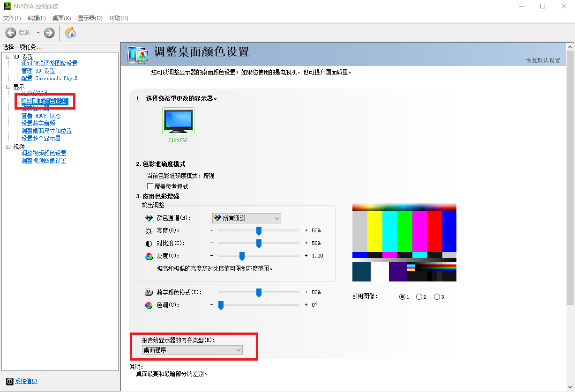Open the 报告给显示器的内容类型 dropdown
Screen dimensions: 575x392
[x=192, y=350]
